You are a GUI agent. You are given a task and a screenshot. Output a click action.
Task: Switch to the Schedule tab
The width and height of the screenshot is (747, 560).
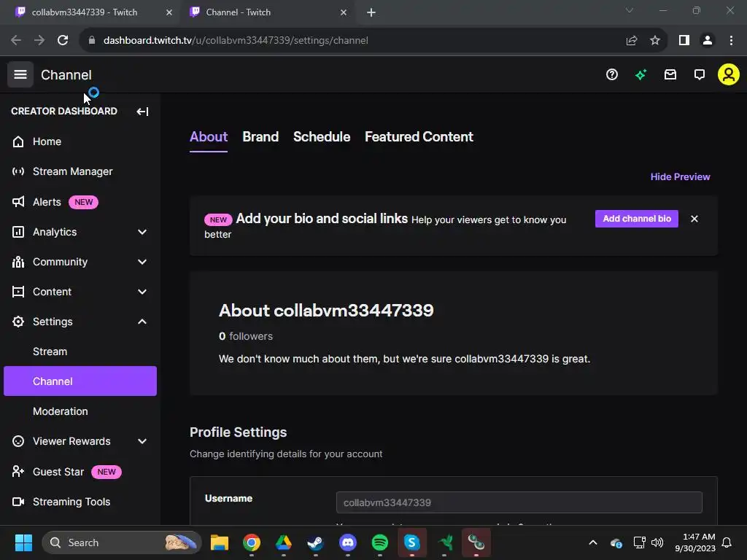[322, 136]
